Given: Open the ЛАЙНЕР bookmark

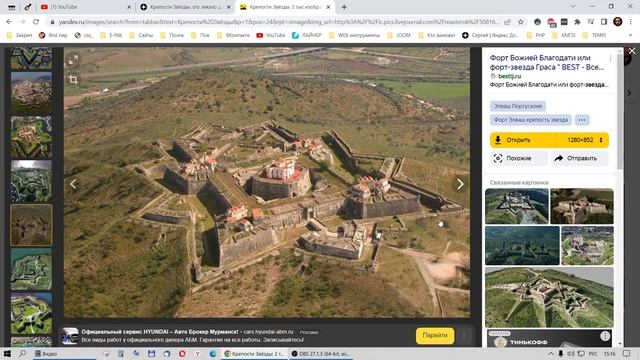Looking at the screenshot, I should click(307, 36).
